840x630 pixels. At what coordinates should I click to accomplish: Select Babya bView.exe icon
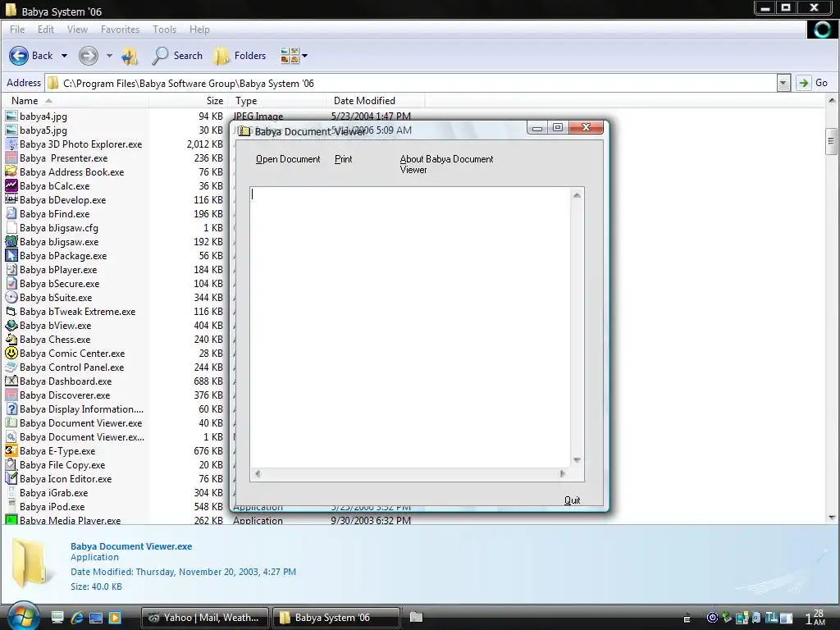coord(11,325)
